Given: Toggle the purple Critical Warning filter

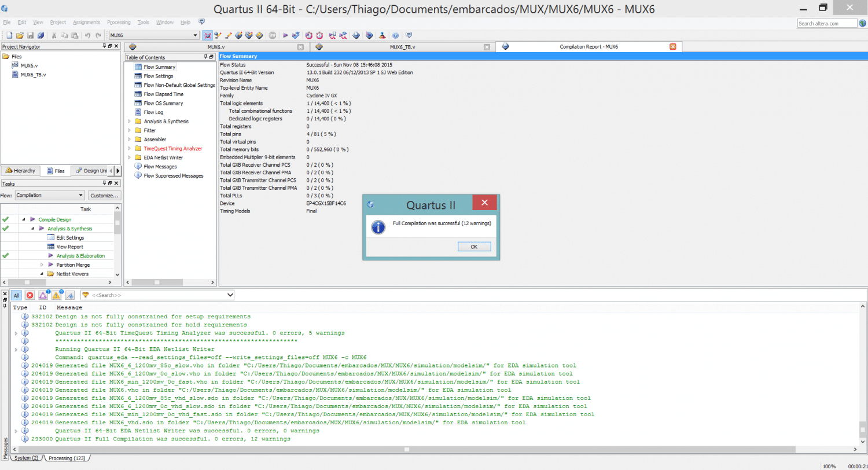Looking at the screenshot, I should point(43,295).
